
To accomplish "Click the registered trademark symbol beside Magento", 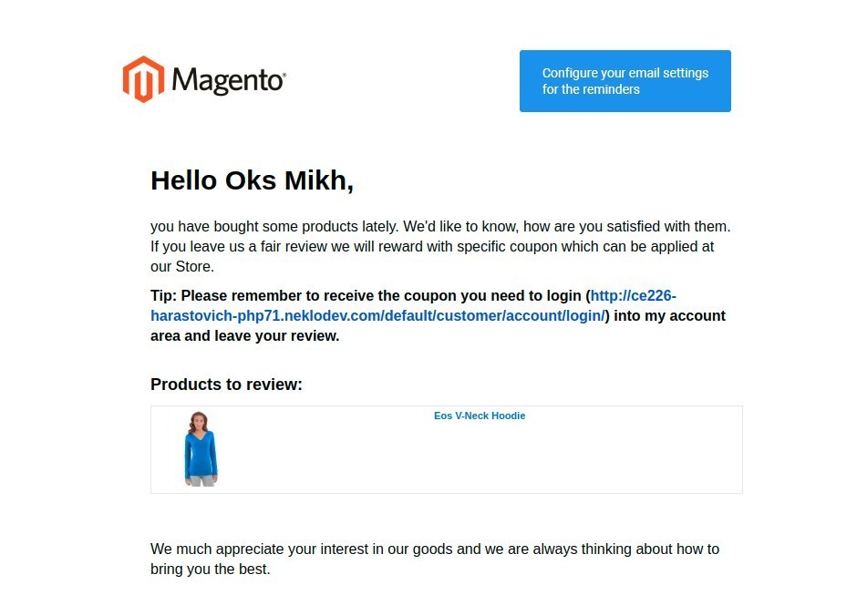I will tap(284, 73).
